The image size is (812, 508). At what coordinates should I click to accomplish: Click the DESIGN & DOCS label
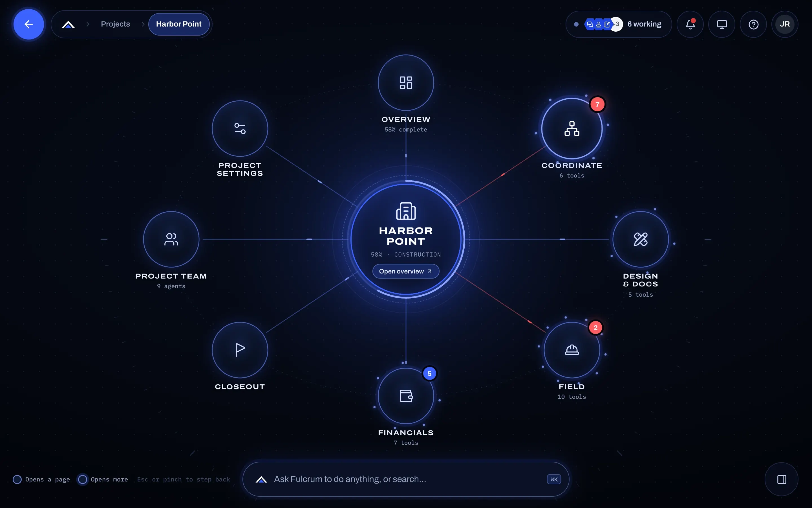641,280
